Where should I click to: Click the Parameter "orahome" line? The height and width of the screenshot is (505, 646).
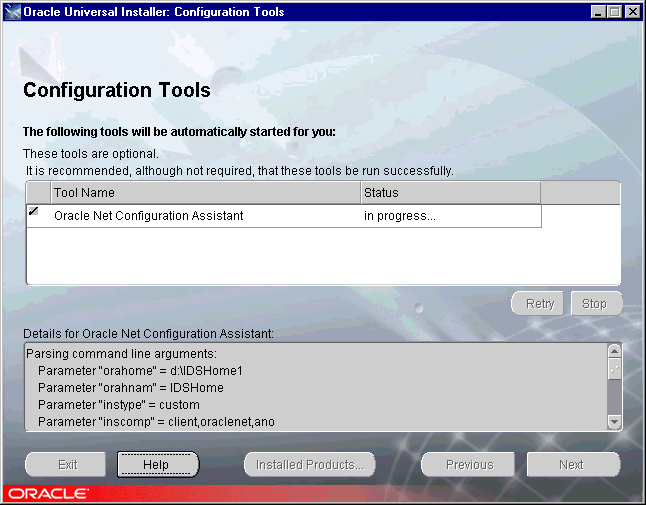[x=140, y=371]
